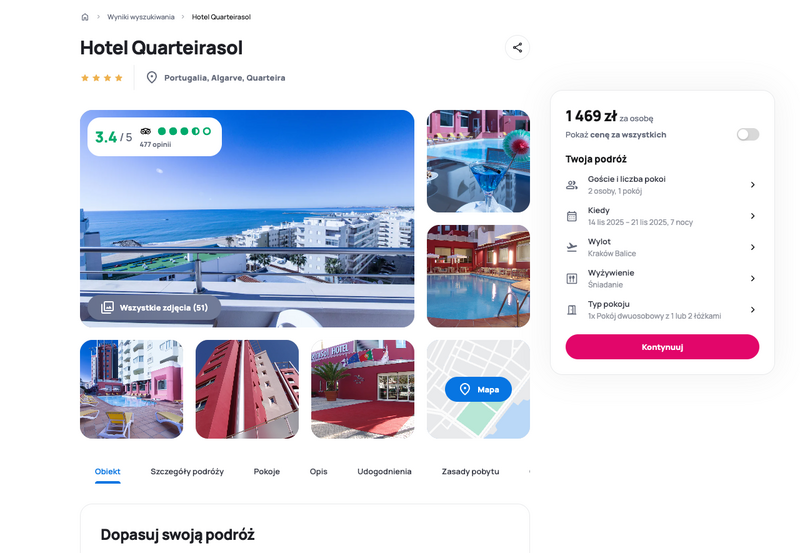Click the cutlery icon beside Wyżywienie
Viewport: 800px width, 553px height.
[x=572, y=279]
